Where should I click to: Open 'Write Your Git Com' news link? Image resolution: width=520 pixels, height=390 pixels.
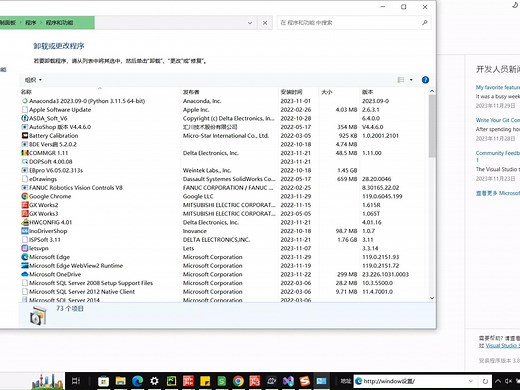point(498,120)
